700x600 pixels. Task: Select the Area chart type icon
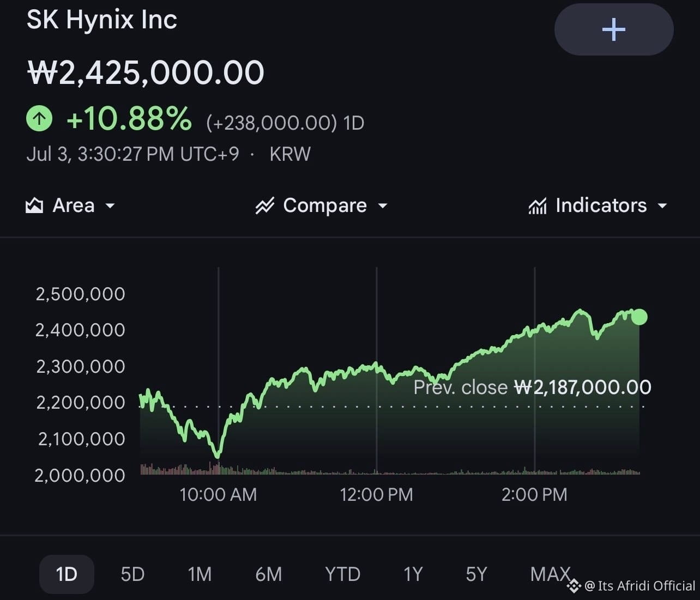[34, 205]
